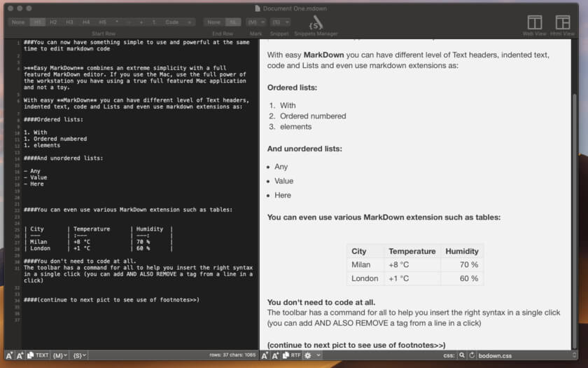This screenshot has width=588, height=368.
Task: Open the preview gear settings menu
Action: 309,355
